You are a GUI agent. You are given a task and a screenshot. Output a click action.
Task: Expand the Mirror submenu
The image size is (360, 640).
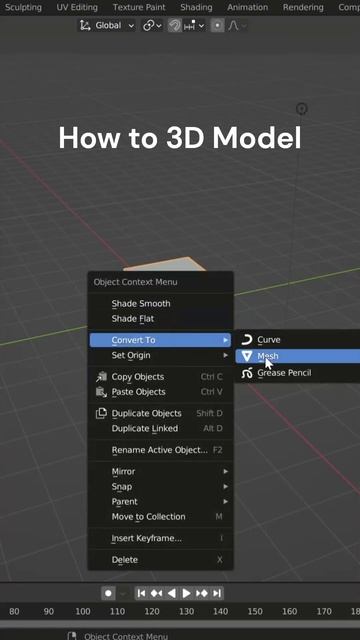160,471
